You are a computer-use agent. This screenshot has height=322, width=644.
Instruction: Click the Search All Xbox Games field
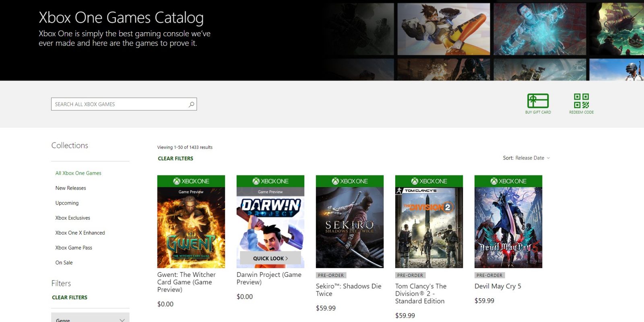click(124, 104)
